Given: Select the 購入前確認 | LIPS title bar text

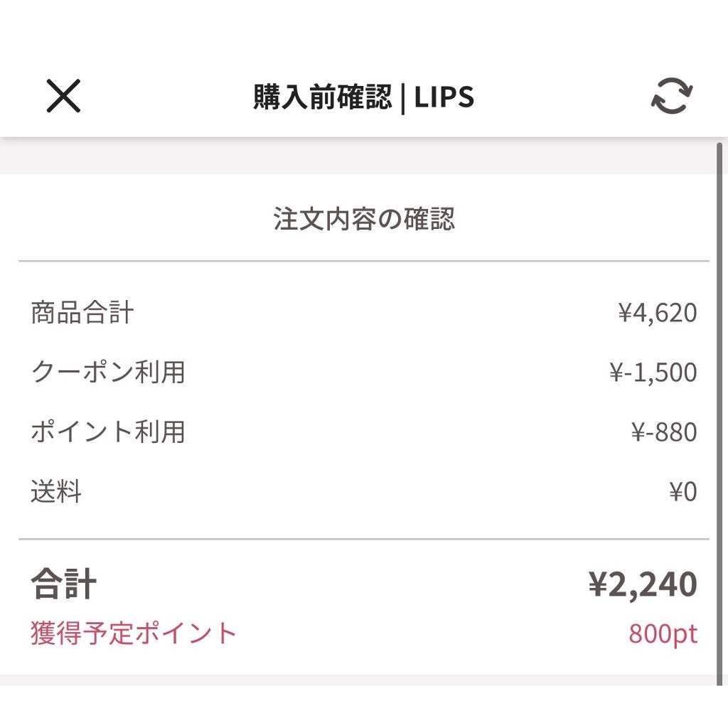Looking at the screenshot, I should pos(363,97).
